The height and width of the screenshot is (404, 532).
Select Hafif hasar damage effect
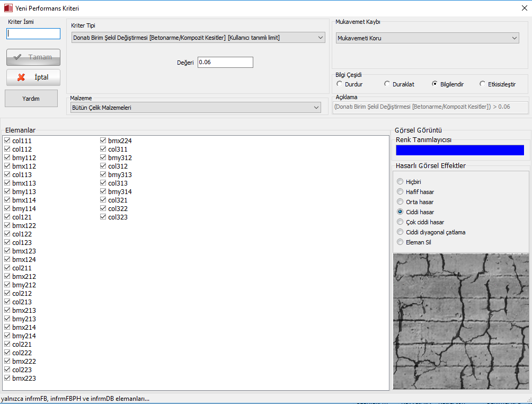coord(401,192)
